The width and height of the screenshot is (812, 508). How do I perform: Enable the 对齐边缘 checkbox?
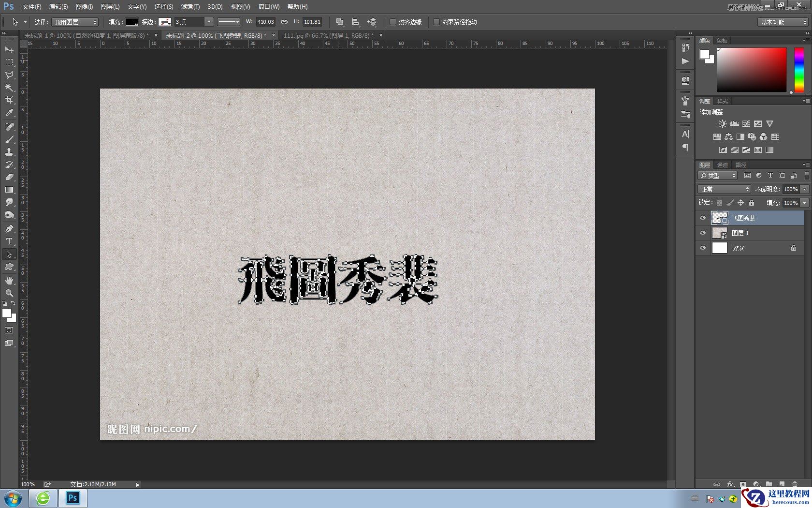tap(393, 22)
